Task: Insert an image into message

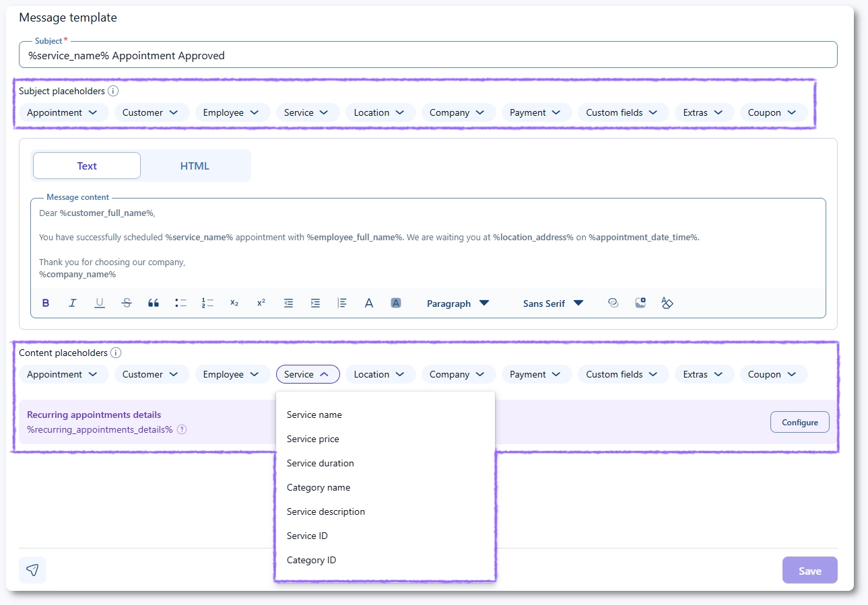Action: [x=640, y=304]
